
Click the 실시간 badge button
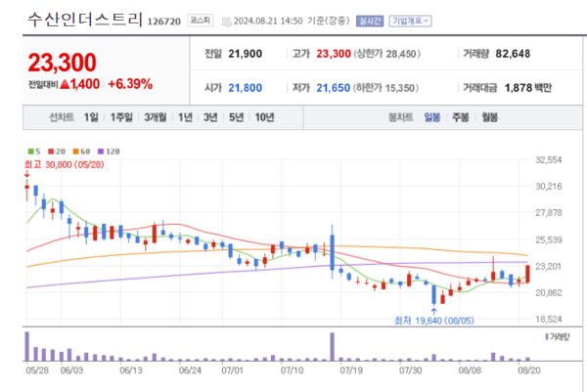point(370,21)
